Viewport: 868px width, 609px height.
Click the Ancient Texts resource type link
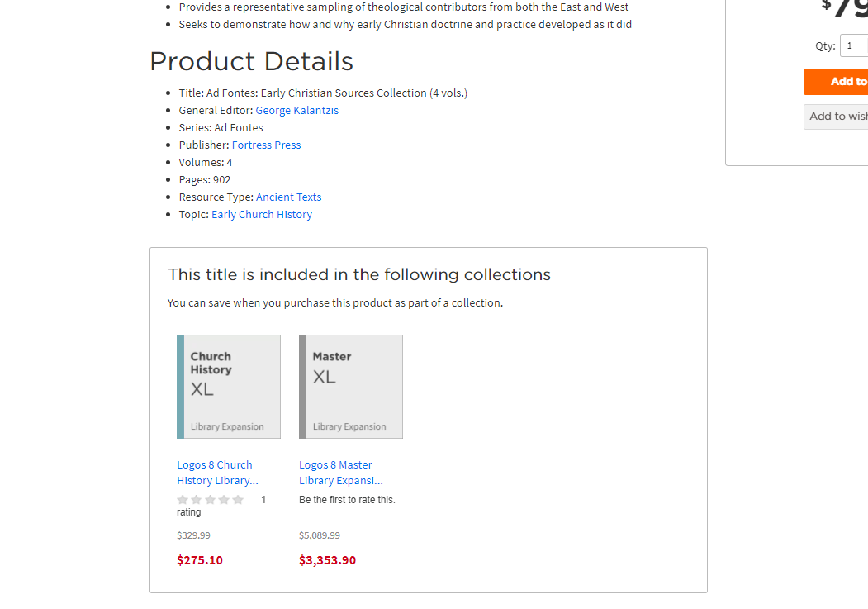tap(288, 197)
